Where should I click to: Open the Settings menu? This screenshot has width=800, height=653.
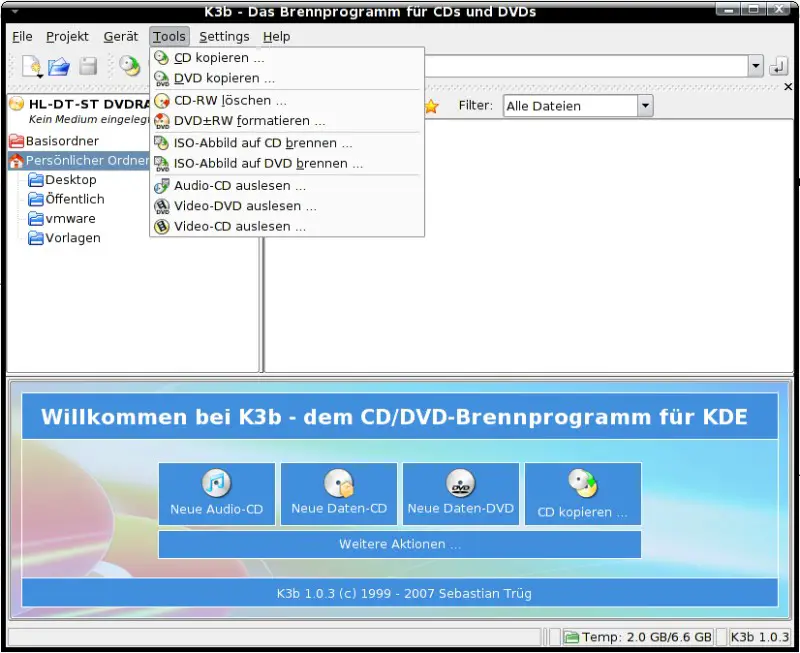(x=224, y=37)
